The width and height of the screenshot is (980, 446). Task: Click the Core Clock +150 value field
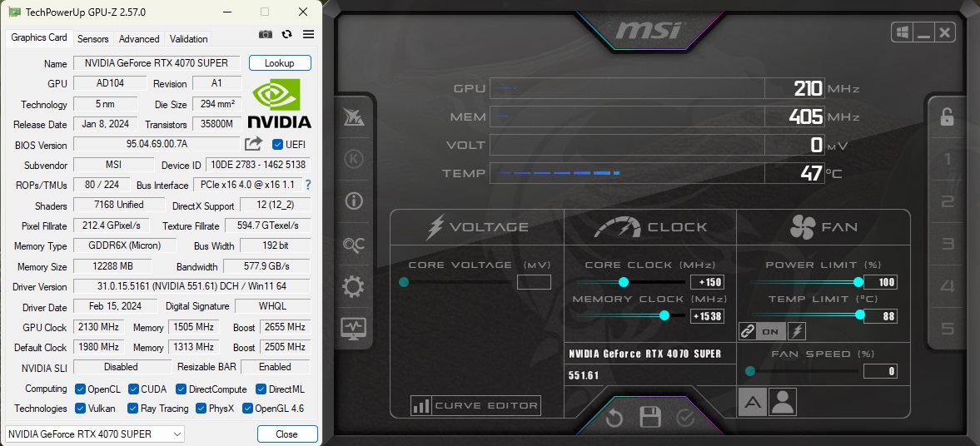coord(707,282)
